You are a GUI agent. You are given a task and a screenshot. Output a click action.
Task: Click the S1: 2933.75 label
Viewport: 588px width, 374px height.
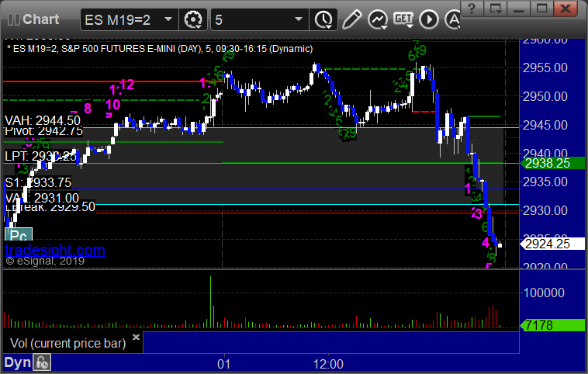coord(38,182)
